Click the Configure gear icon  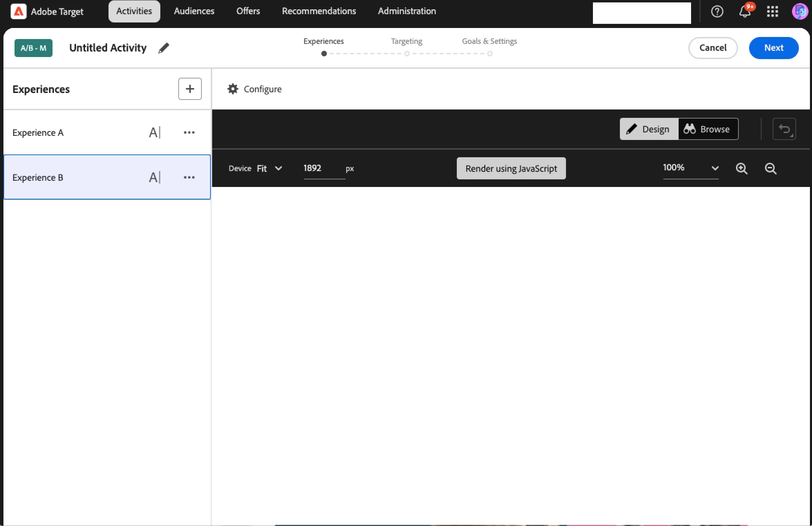coord(233,89)
